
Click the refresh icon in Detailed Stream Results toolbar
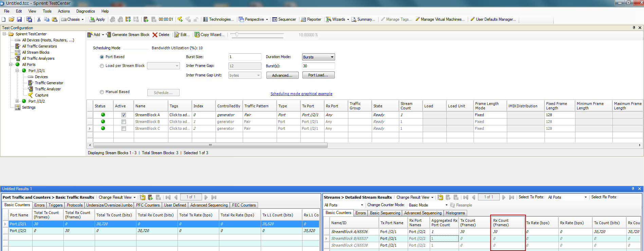440,197
